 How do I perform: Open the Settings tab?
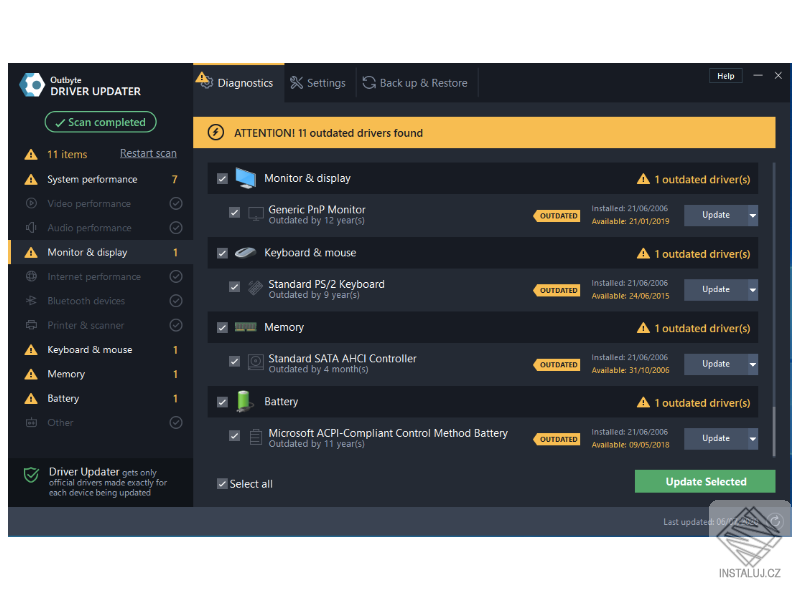[318, 83]
